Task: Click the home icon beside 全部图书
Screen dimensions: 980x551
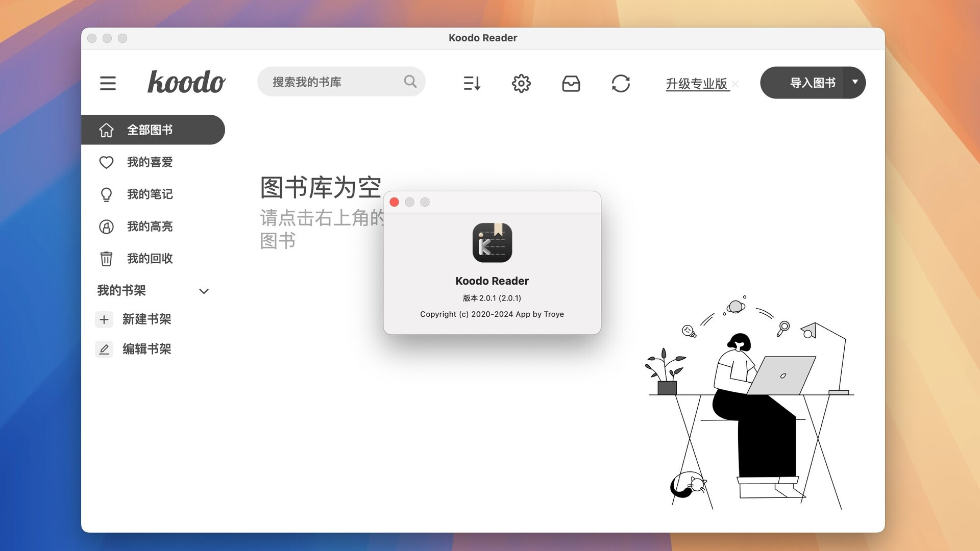Action: coord(106,130)
